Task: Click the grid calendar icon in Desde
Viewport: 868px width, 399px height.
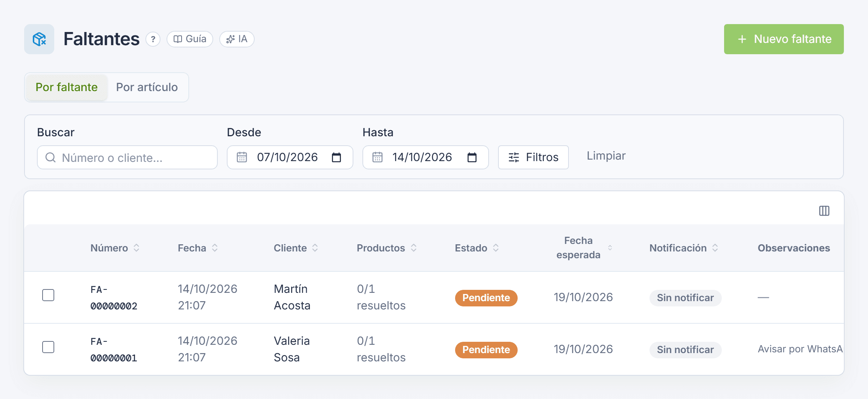Action: pyautogui.click(x=242, y=157)
